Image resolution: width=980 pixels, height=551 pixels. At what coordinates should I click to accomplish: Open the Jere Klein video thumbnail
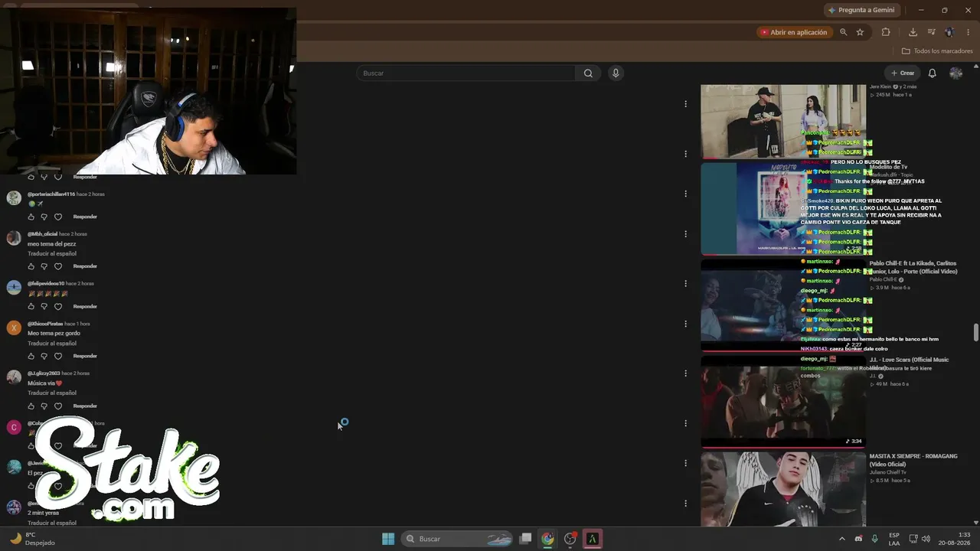pos(783,122)
